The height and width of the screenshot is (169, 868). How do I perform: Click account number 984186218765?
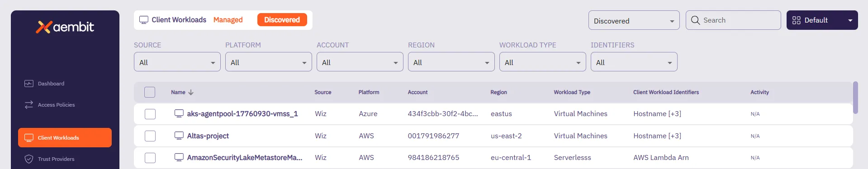[x=433, y=158]
